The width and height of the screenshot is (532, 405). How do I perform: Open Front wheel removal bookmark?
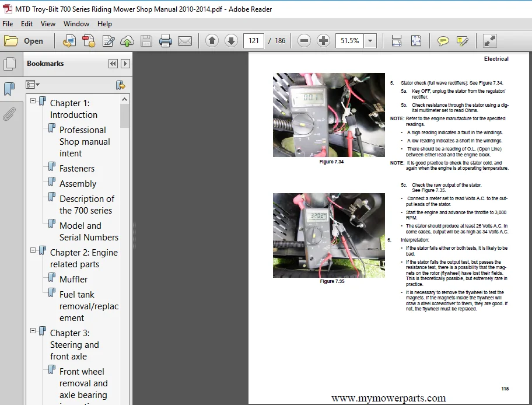83,383
